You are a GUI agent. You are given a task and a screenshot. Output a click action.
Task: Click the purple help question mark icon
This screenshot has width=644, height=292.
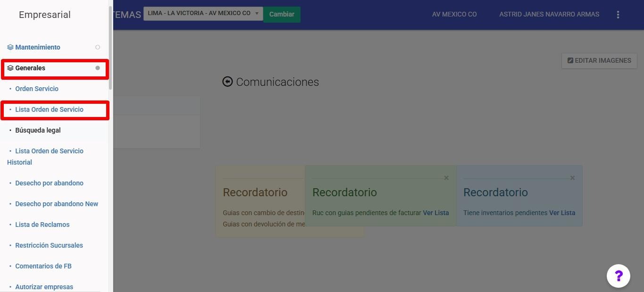(x=618, y=275)
